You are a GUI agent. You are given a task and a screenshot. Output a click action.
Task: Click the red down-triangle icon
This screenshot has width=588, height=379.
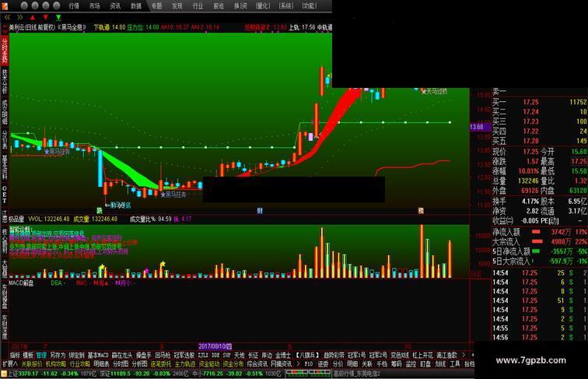tap(45, 17)
